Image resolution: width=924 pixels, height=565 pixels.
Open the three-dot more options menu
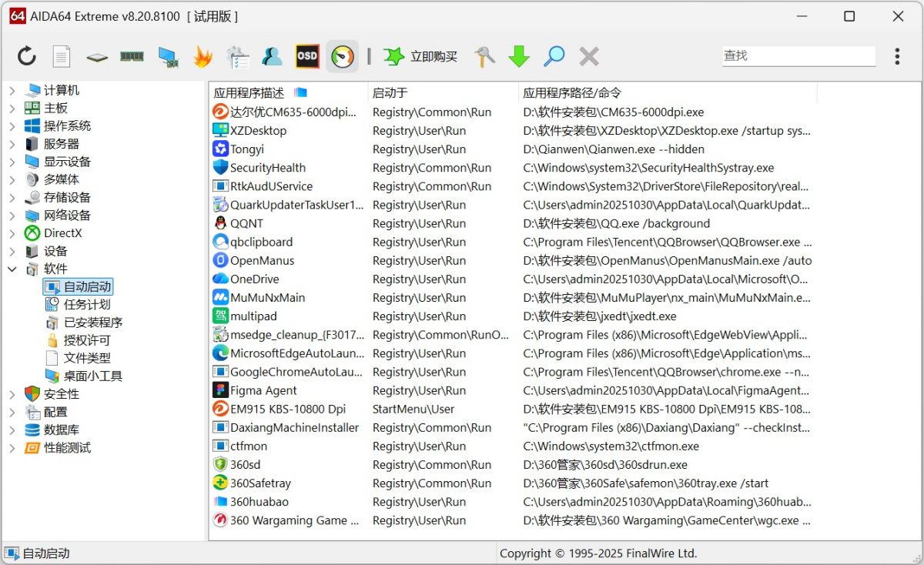[897, 56]
